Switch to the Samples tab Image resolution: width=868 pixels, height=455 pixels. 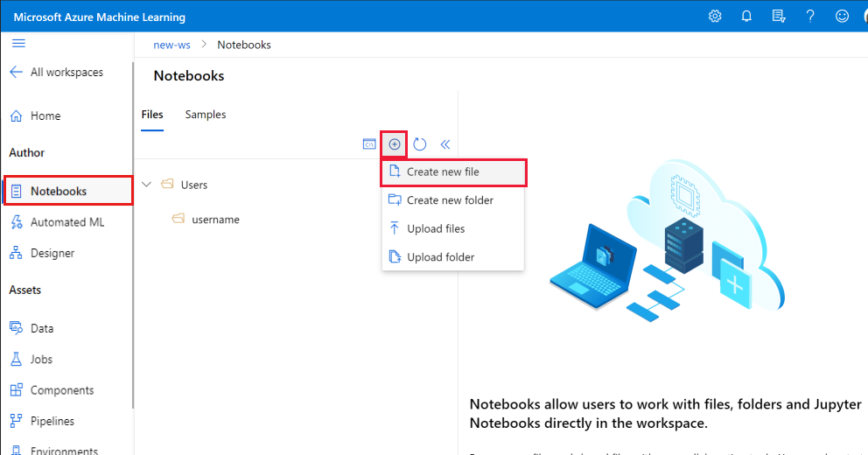(206, 115)
